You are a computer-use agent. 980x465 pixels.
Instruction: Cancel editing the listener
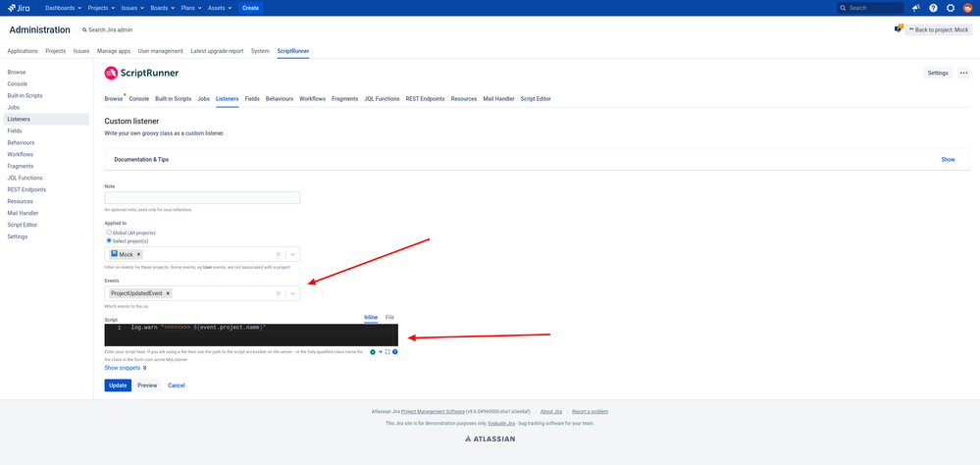coord(177,386)
